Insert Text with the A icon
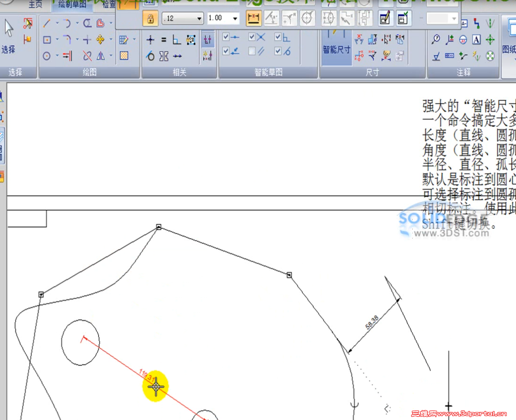This screenshot has height=420, width=516. [x=476, y=40]
